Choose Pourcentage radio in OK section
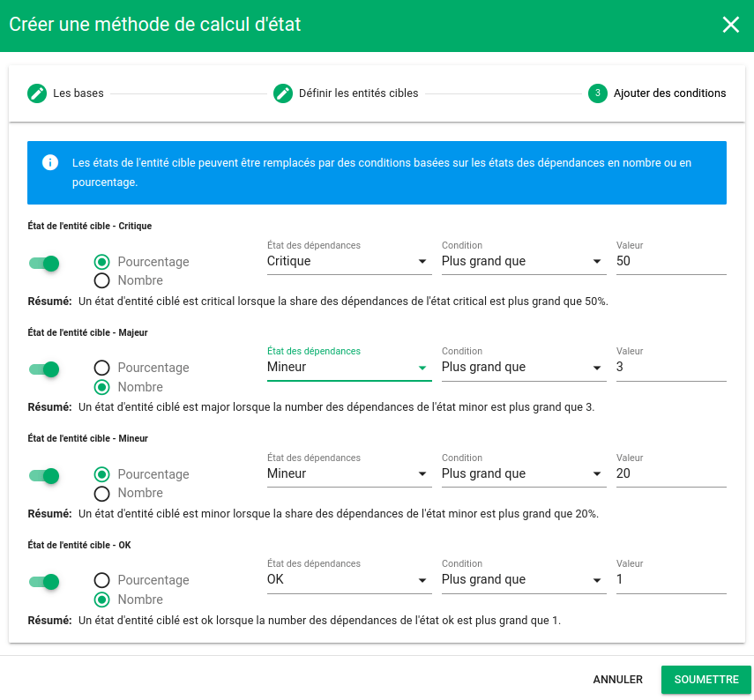The width and height of the screenshot is (754, 700). (x=102, y=580)
